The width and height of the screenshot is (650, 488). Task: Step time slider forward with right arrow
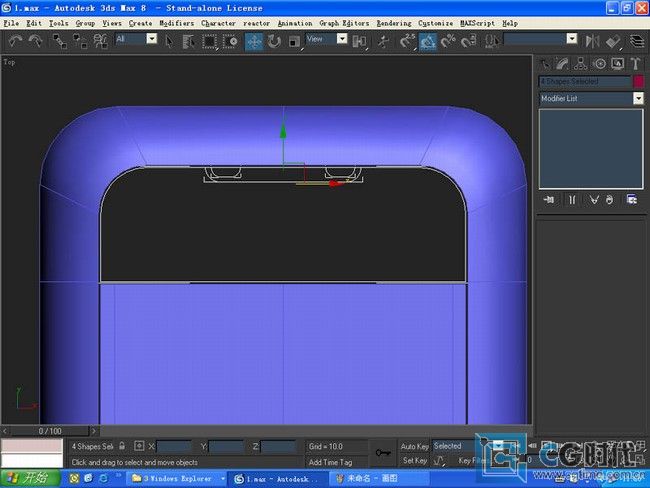pos(94,431)
